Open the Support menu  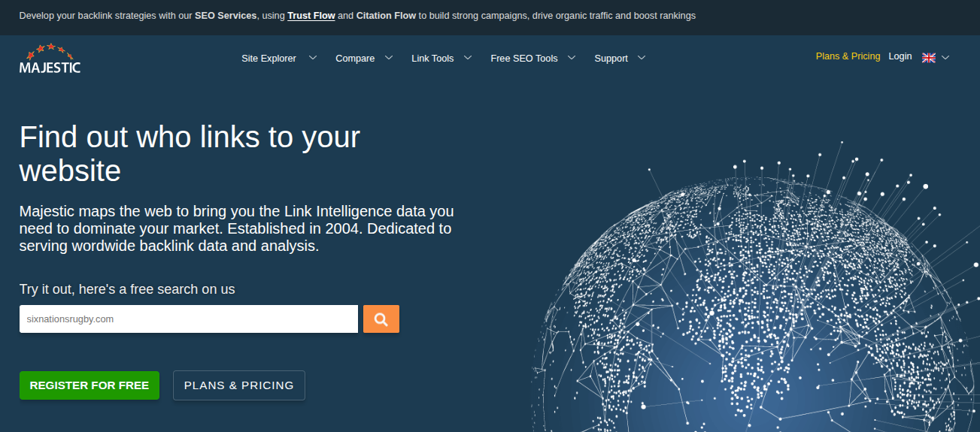coord(611,58)
